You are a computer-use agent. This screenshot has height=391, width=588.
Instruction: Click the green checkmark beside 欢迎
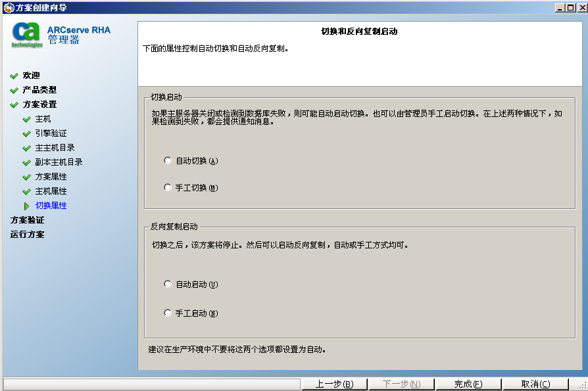click(14, 75)
